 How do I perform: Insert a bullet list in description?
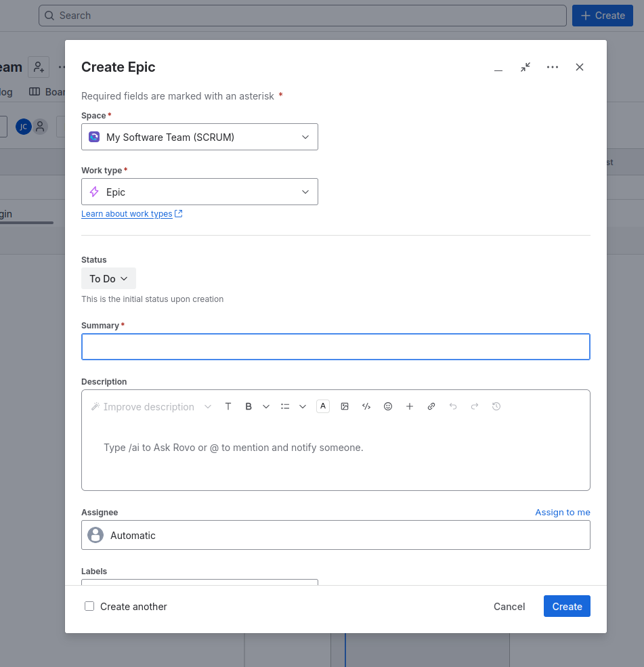[285, 407]
